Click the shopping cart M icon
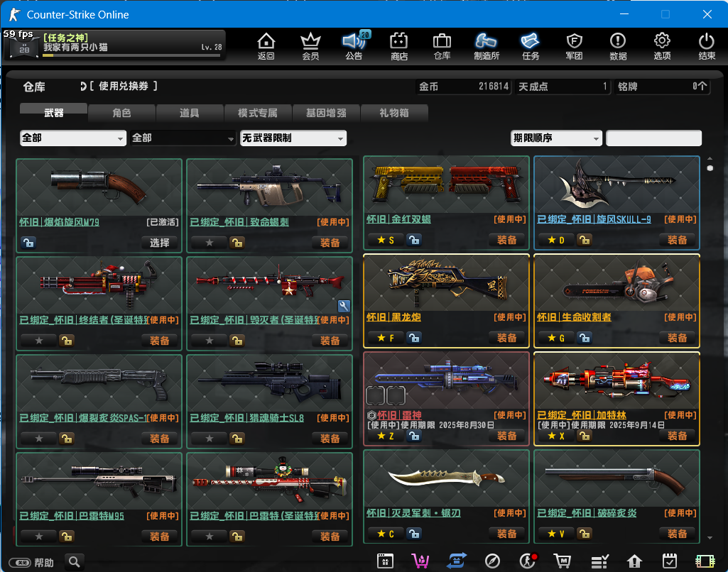 tap(563, 561)
